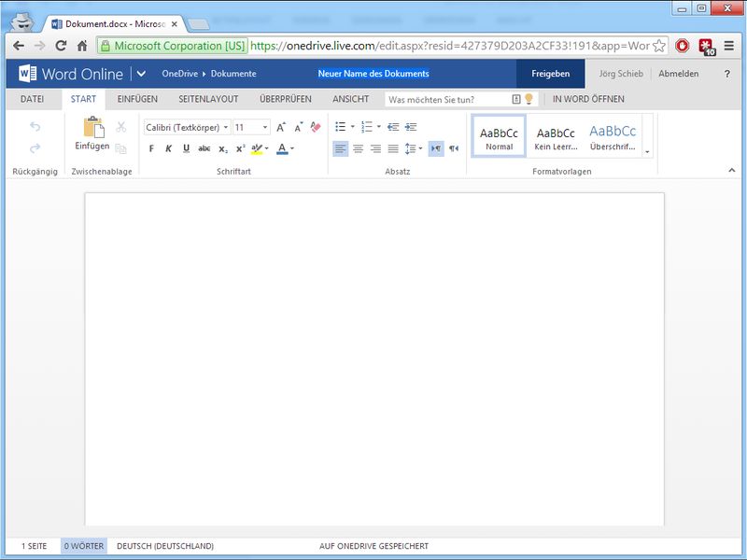Click the bullet list icon
747x560 pixels.
(340, 127)
